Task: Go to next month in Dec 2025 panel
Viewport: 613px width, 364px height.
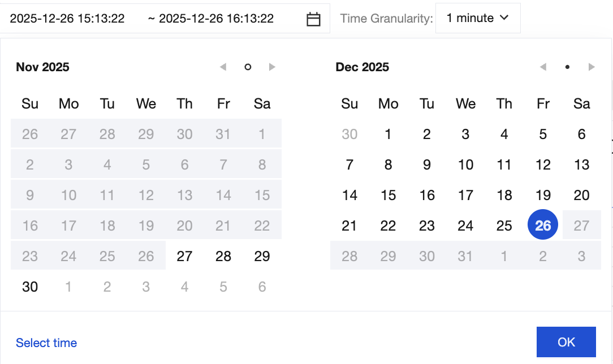Action: tap(592, 67)
